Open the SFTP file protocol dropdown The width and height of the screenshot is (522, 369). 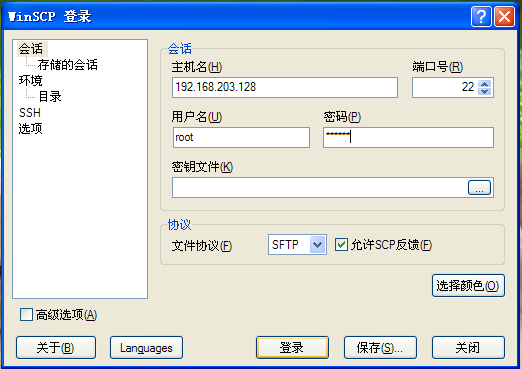tap(317, 245)
